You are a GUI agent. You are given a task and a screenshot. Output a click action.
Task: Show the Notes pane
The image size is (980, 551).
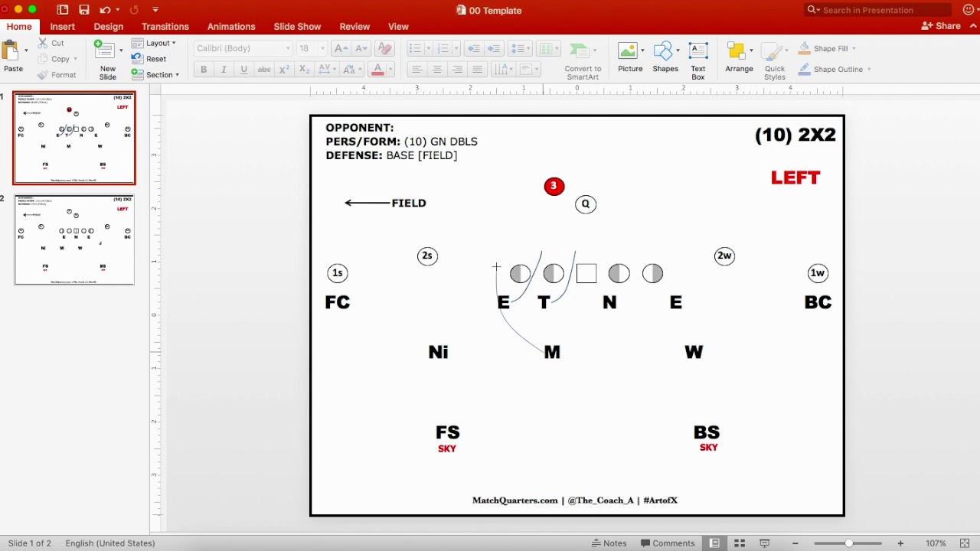tap(609, 543)
